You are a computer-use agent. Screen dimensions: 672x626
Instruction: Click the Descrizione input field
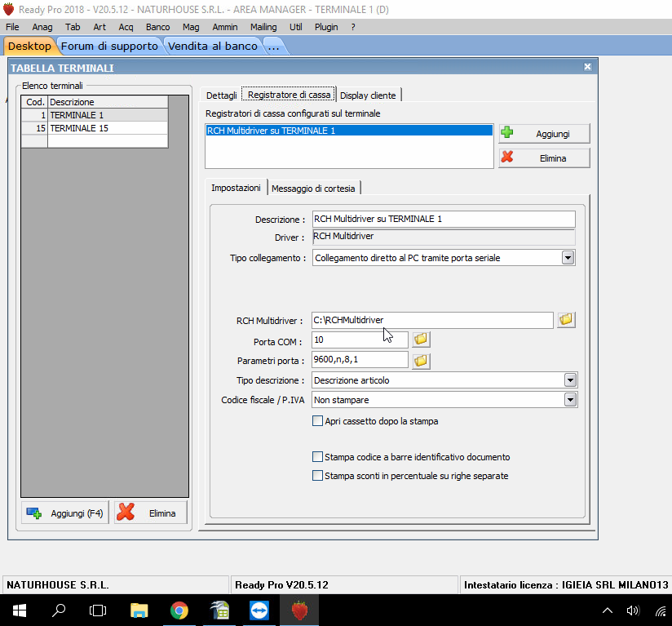[x=444, y=219]
